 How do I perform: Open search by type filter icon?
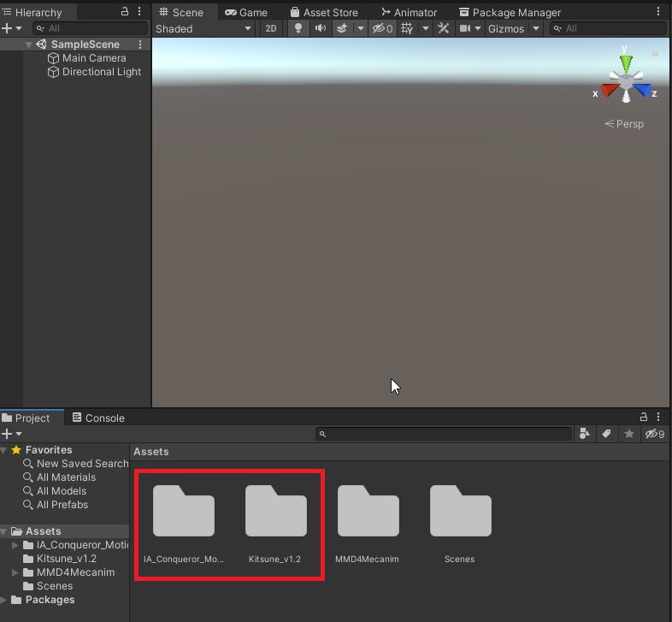(585, 434)
